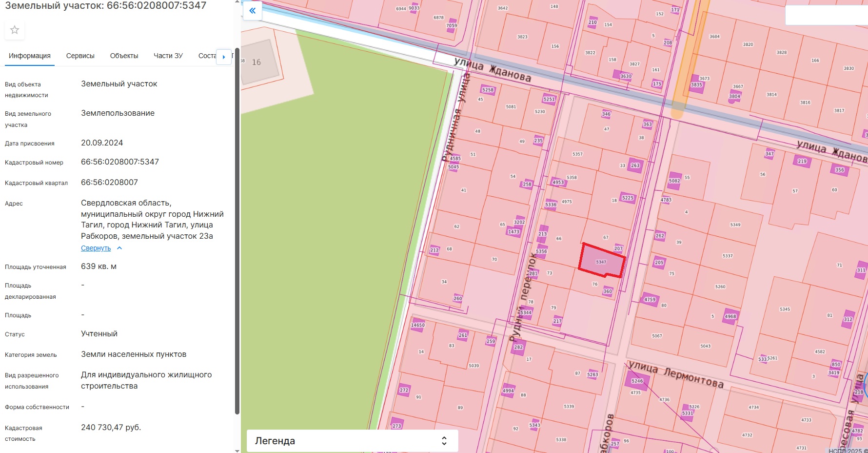The height and width of the screenshot is (453, 868).
Task: Click the info panel vertical scrollbar
Action: 237,229
